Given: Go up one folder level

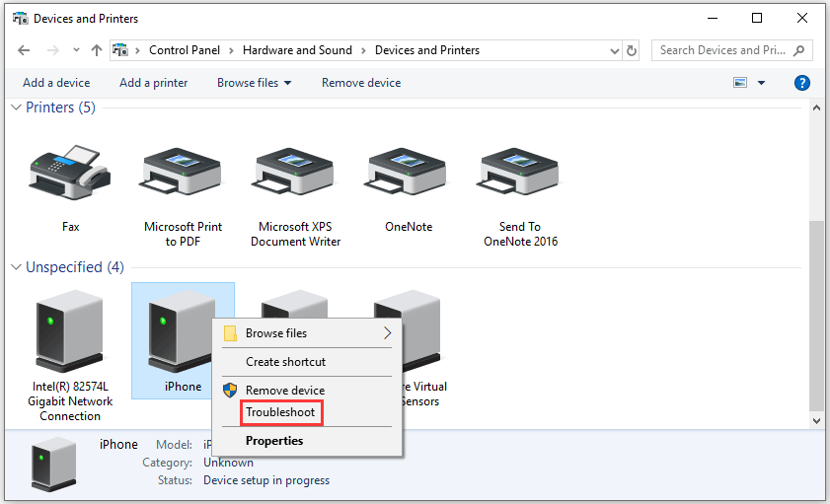Looking at the screenshot, I should click(96, 50).
